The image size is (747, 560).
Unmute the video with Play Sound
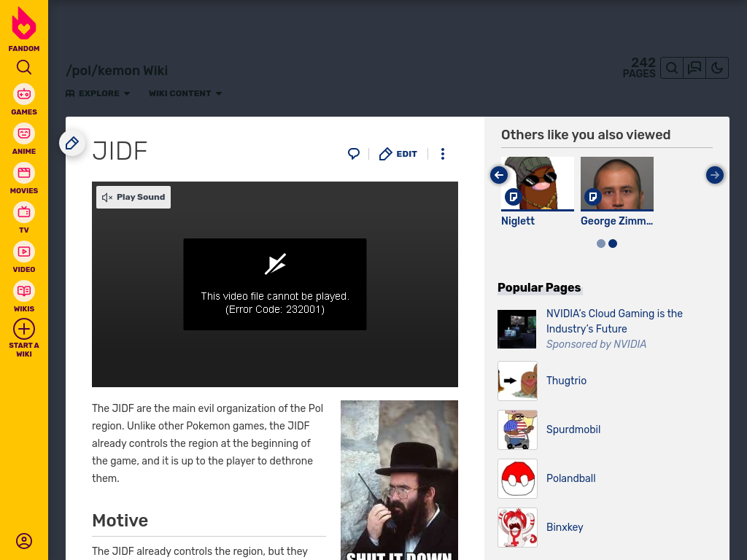point(133,197)
